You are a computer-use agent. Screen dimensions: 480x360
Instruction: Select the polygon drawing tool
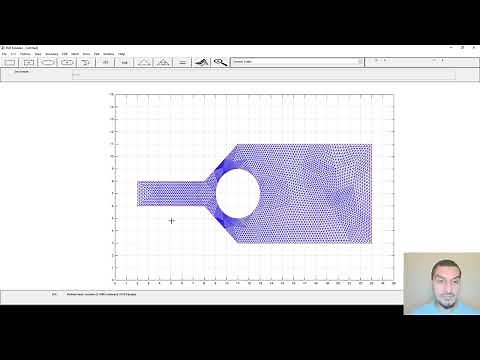[86, 62]
